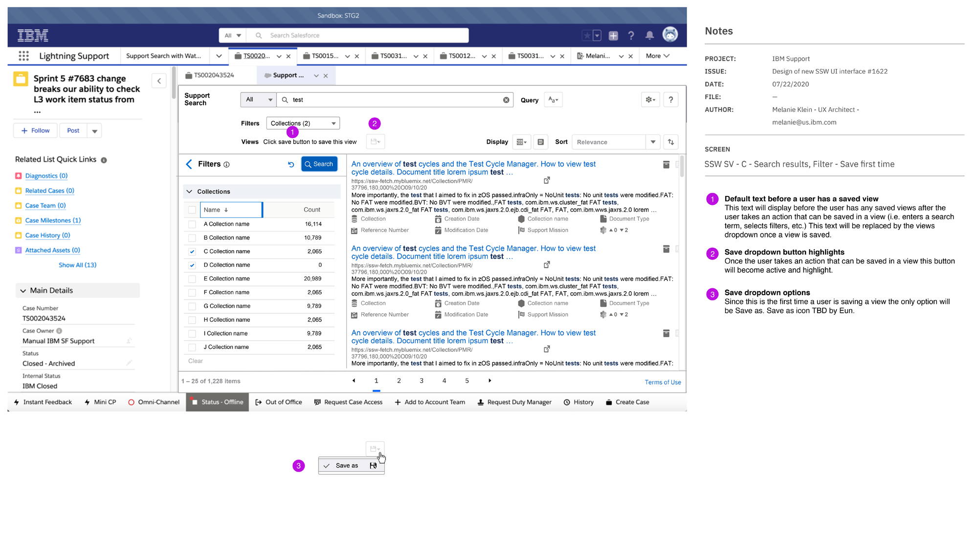Open the first result's external link icon
The height and width of the screenshot is (560, 978).
click(547, 180)
